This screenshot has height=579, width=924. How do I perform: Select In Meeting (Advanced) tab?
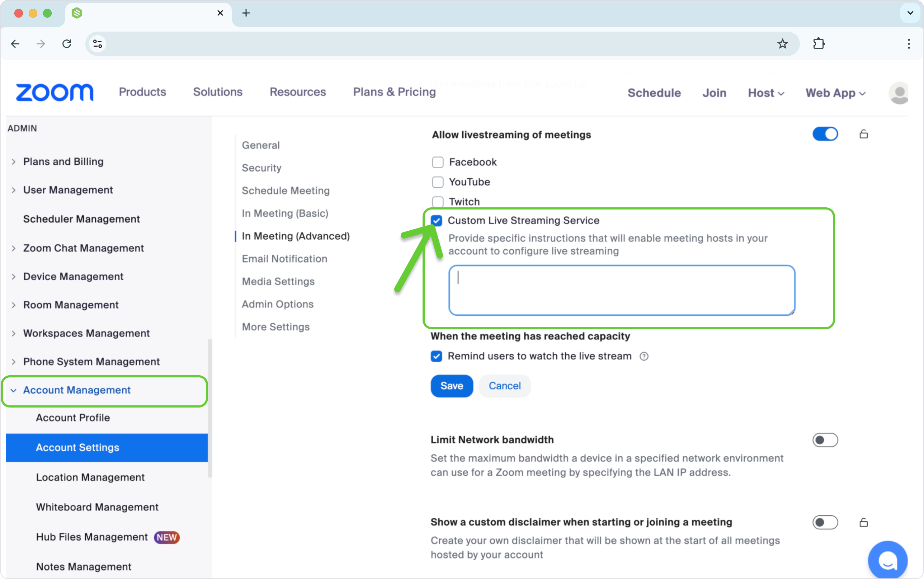click(296, 236)
